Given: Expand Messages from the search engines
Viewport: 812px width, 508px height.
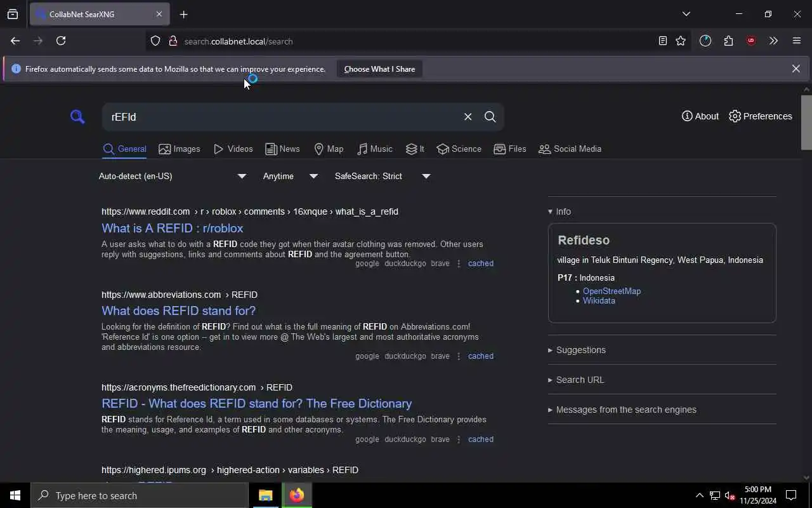Looking at the screenshot, I should [x=622, y=410].
